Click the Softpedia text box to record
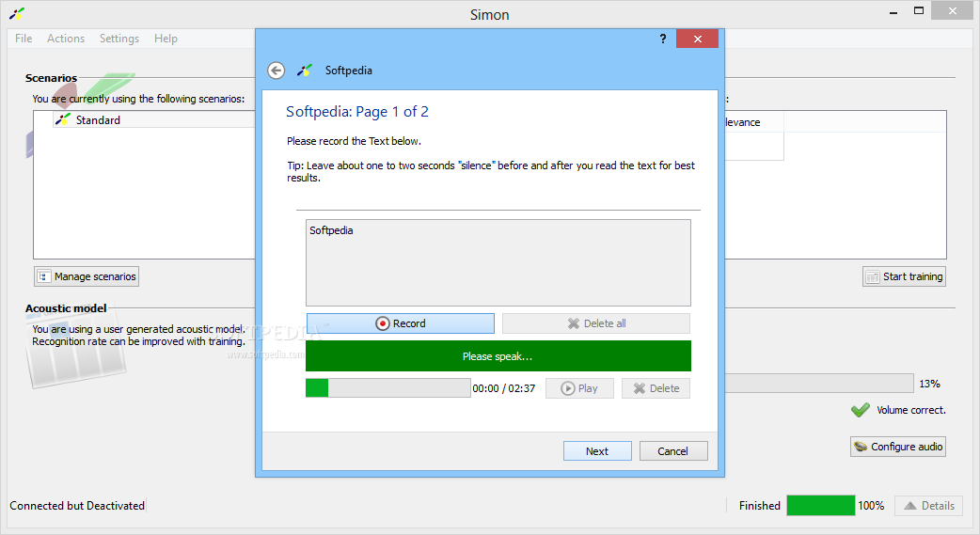Viewport: 980px width, 535px height. pyautogui.click(x=498, y=262)
